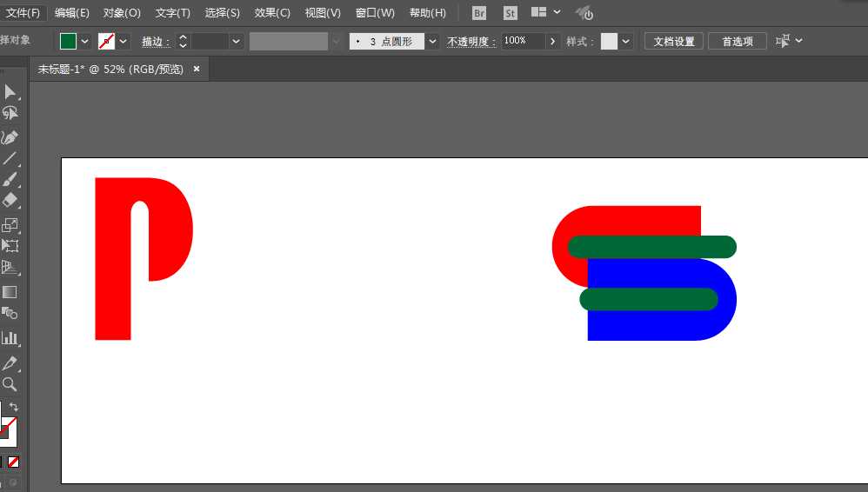Expand the green fill color dropdown
Image resolution: width=868 pixels, height=492 pixels.
85,41
